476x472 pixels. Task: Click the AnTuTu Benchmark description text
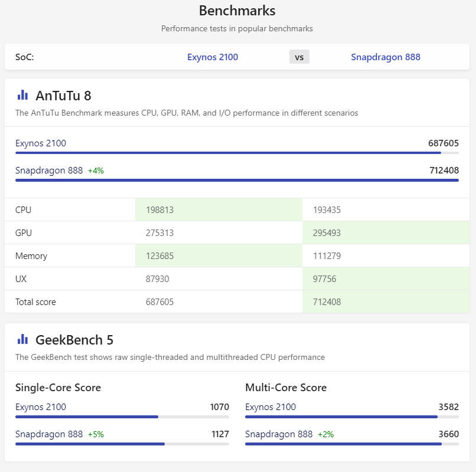[187, 113]
